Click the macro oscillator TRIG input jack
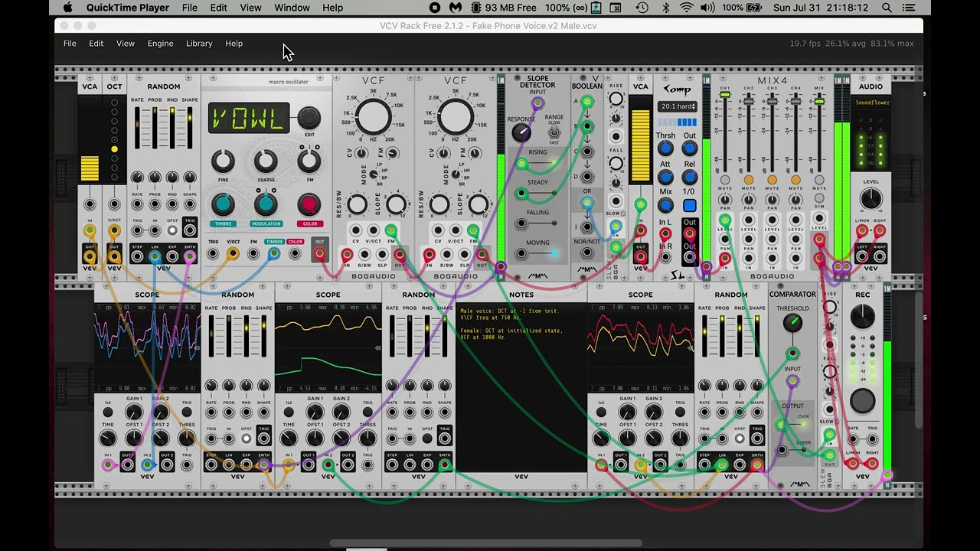The width and height of the screenshot is (980, 551). pos(214,254)
